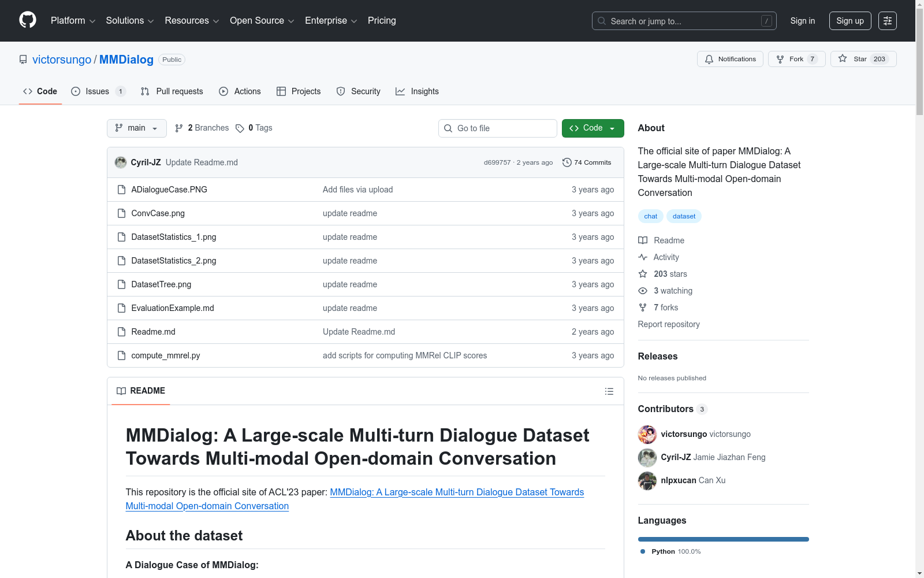
Task: Open the compute_mmrel.py file
Action: point(166,355)
